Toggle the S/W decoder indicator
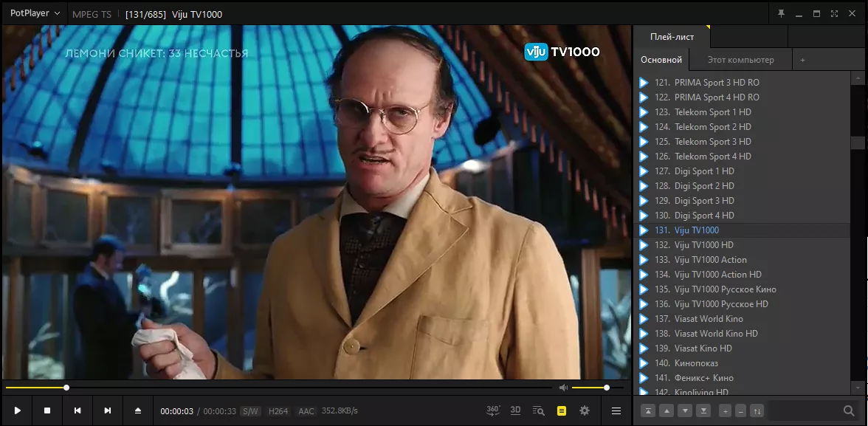The image size is (868, 426). 250,411
